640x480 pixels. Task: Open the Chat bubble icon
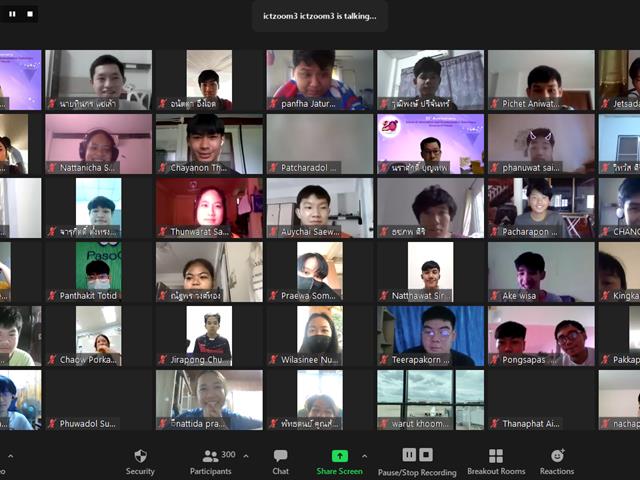[280, 456]
